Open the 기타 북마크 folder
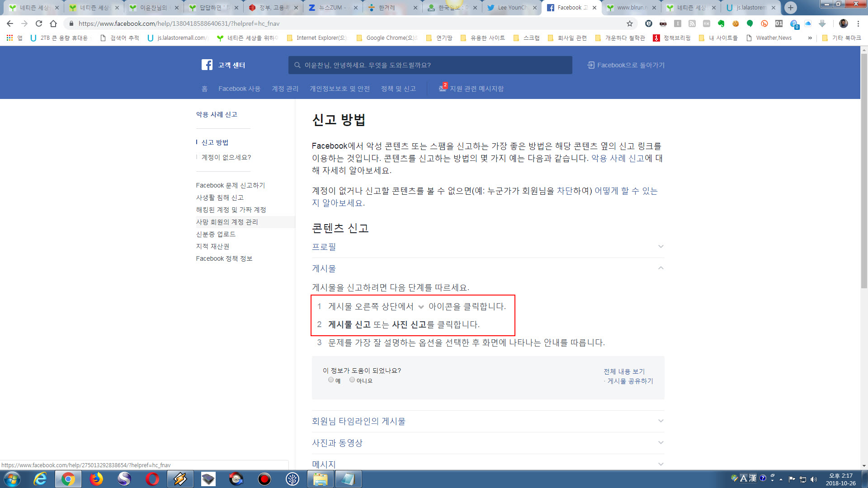This screenshot has height=488, width=868. coord(841,38)
